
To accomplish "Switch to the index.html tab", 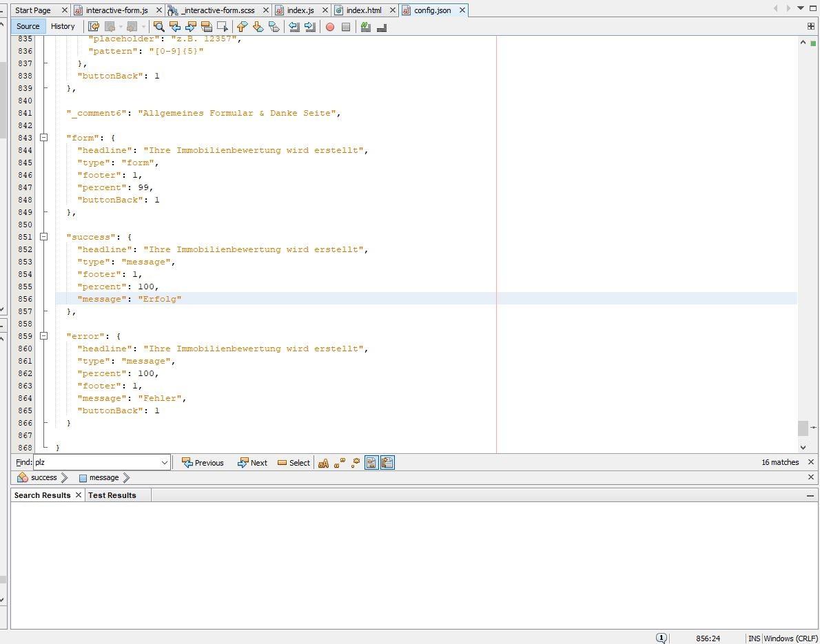I will point(363,10).
